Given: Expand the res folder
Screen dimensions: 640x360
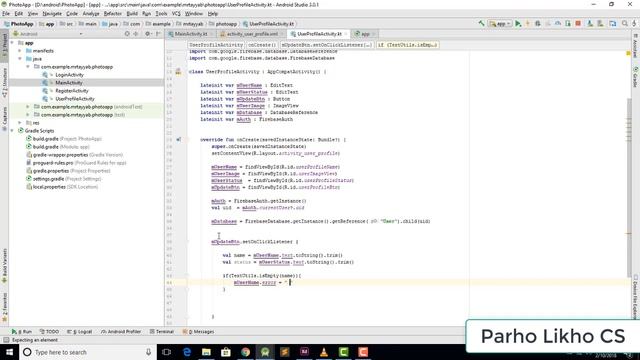Looking at the screenshot, I should (20, 122).
